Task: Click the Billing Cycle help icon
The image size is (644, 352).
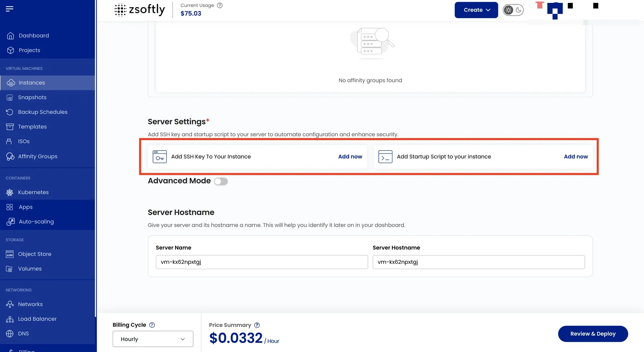Action: coord(152,325)
